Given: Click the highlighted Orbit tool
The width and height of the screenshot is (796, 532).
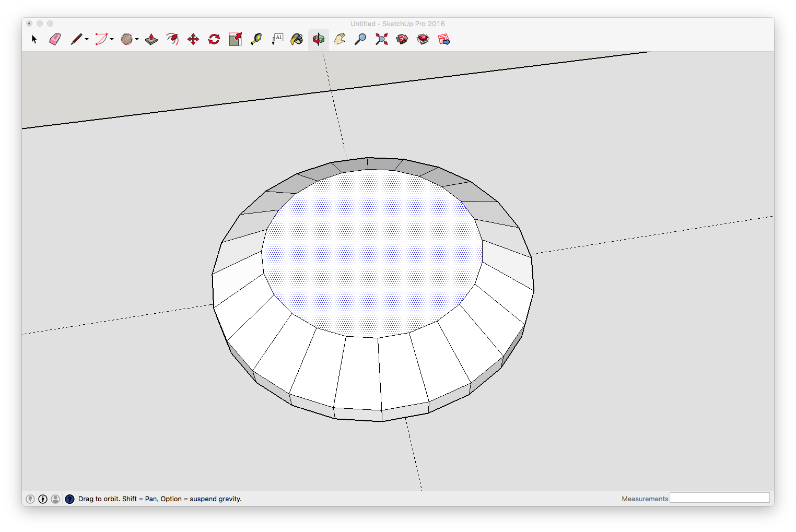Looking at the screenshot, I should point(318,39).
